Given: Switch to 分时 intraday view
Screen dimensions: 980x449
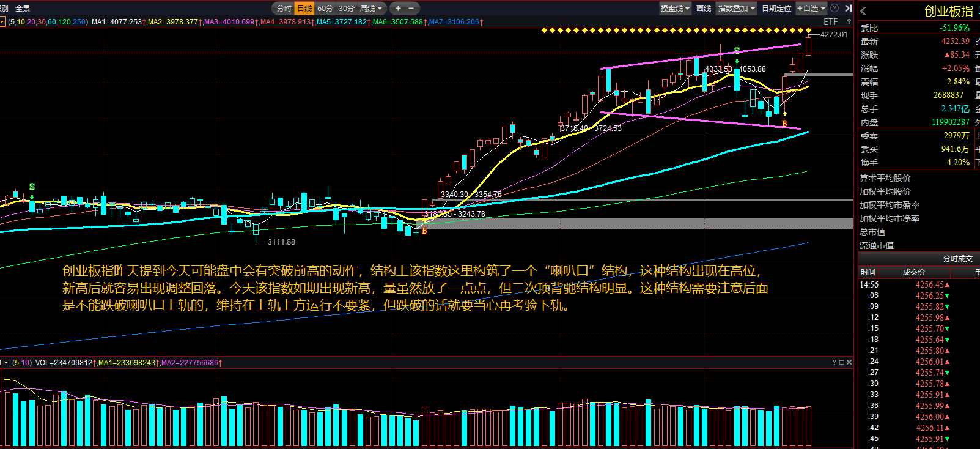Looking at the screenshot, I should coord(284,8).
